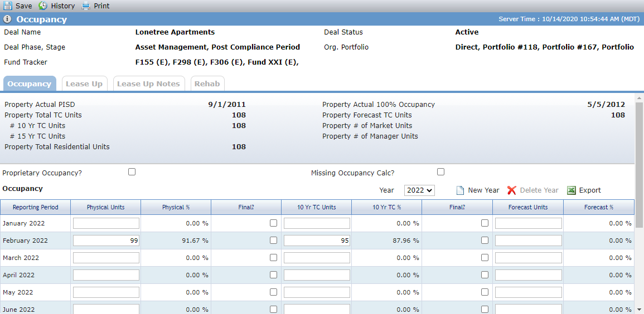Switch to the Lease Up tab

click(x=84, y=84)
